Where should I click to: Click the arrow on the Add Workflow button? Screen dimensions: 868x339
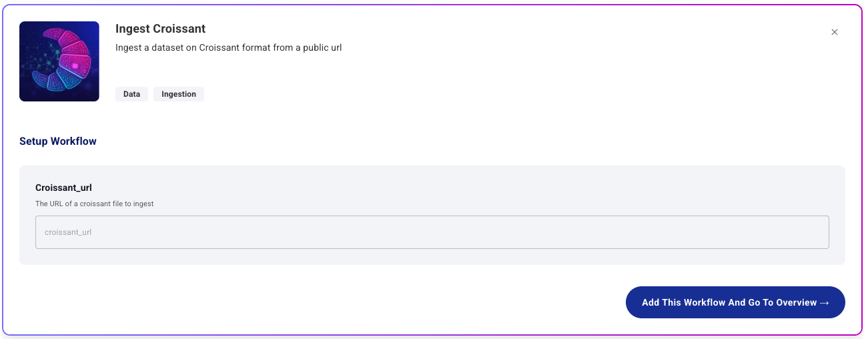825,303
